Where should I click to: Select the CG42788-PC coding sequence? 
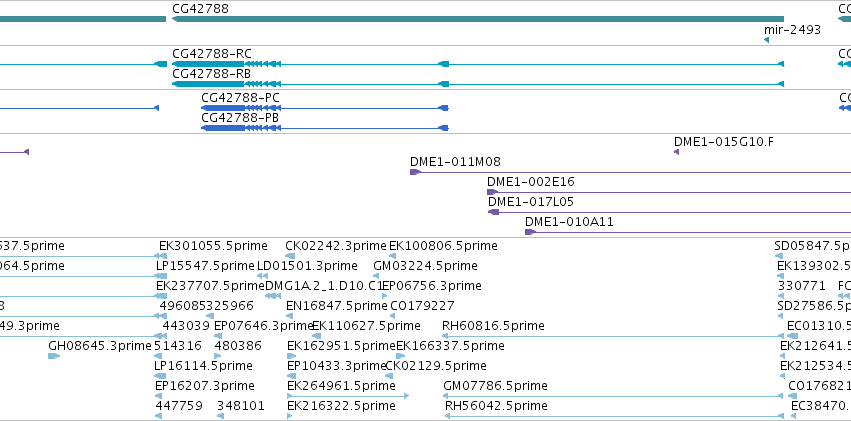pos(240,98)
